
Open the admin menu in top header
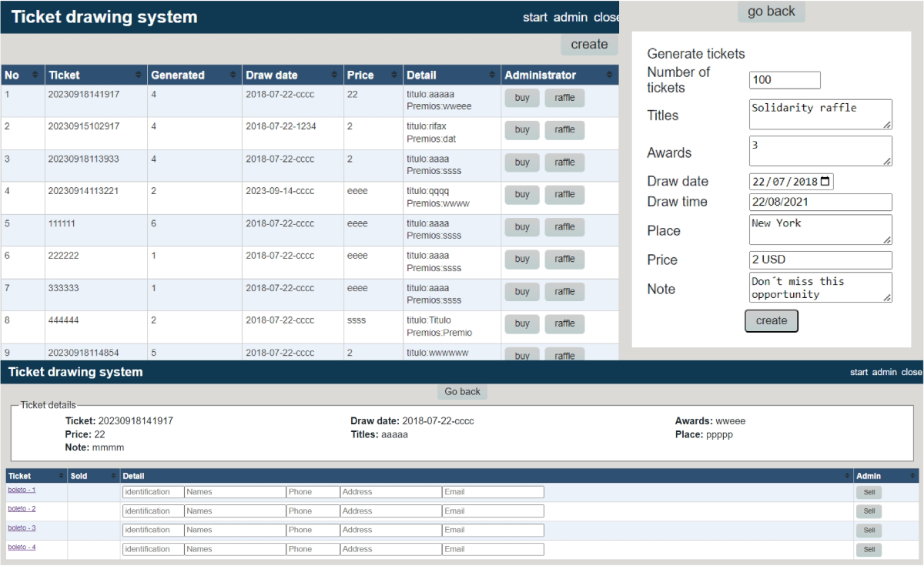570,17
